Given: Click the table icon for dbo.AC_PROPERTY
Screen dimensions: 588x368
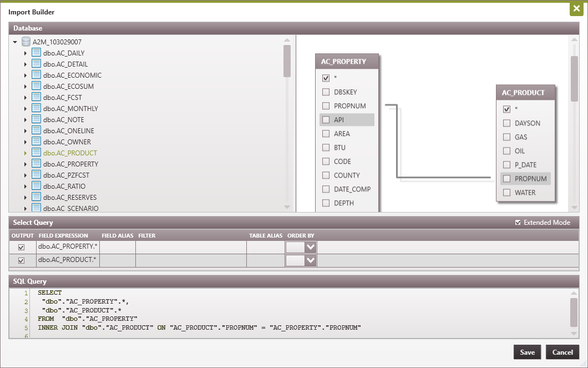Looking at the screenshot, I should (x=36, y=164).
